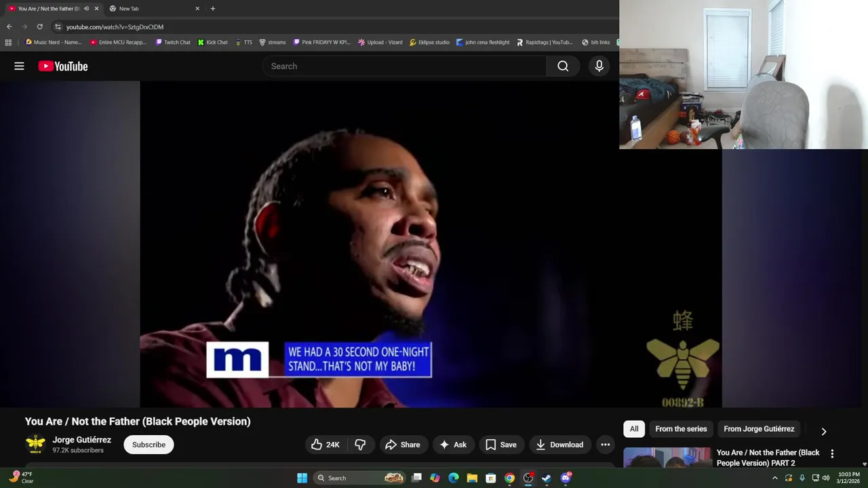
Task: Open Jorge Gutiérrez channel avatar
Action: (x=35, y=445)
